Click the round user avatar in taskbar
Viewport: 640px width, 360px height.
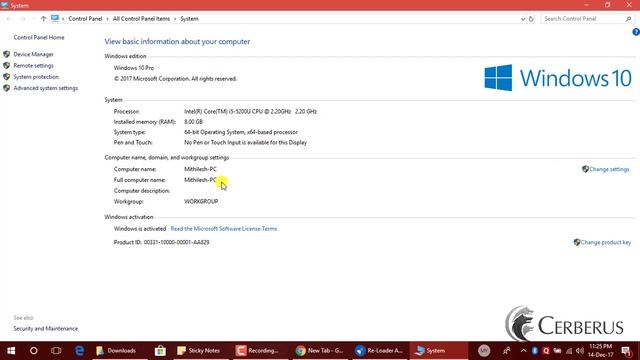coord(484,350)
